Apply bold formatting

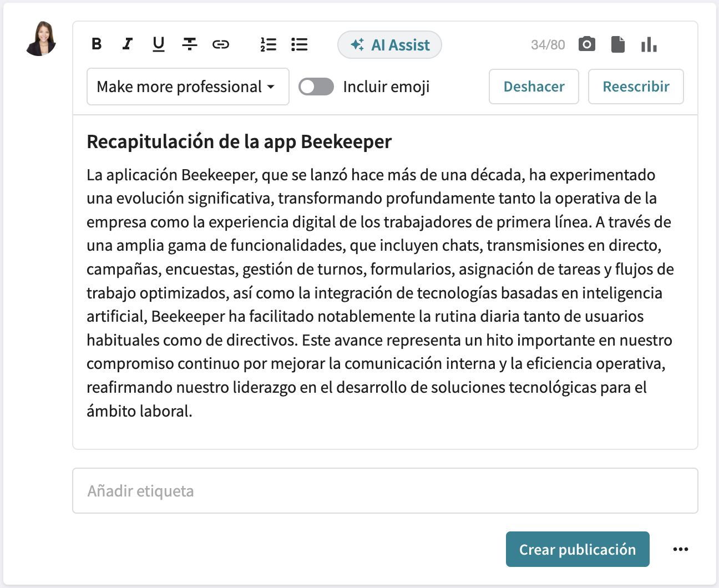[96, 44]
